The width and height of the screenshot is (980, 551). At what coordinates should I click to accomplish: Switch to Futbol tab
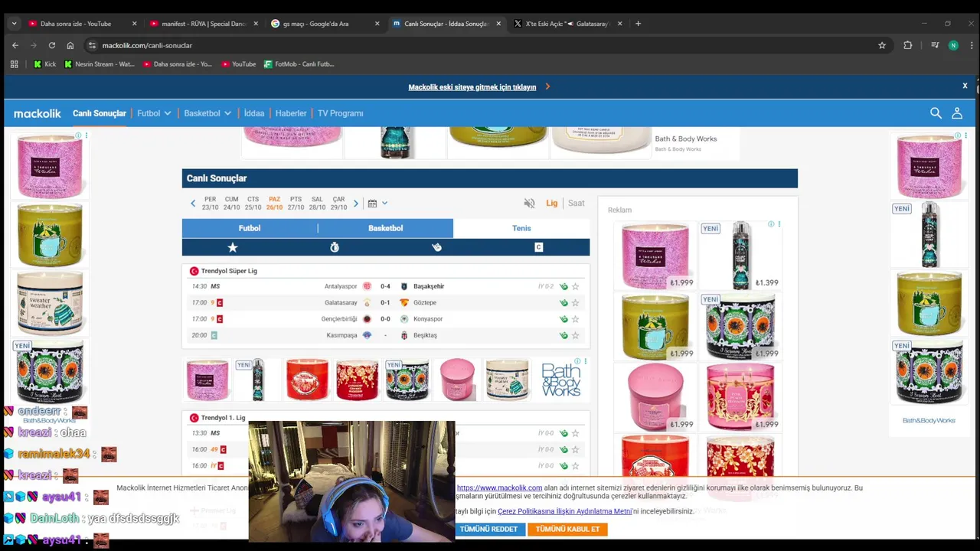pyautogui.click(x=250, y=228)
